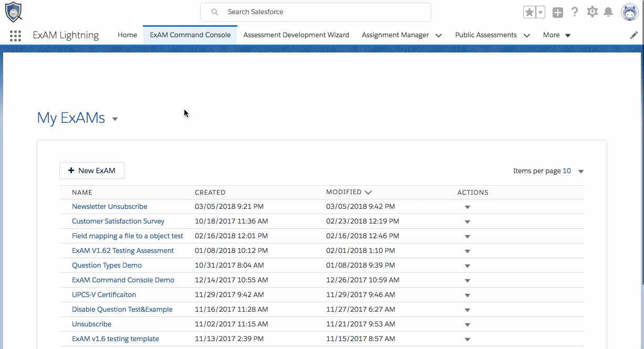Screen dimensions: 644x349
Task: Select the ExAM Command Console tab
Action: coord(190,35)
